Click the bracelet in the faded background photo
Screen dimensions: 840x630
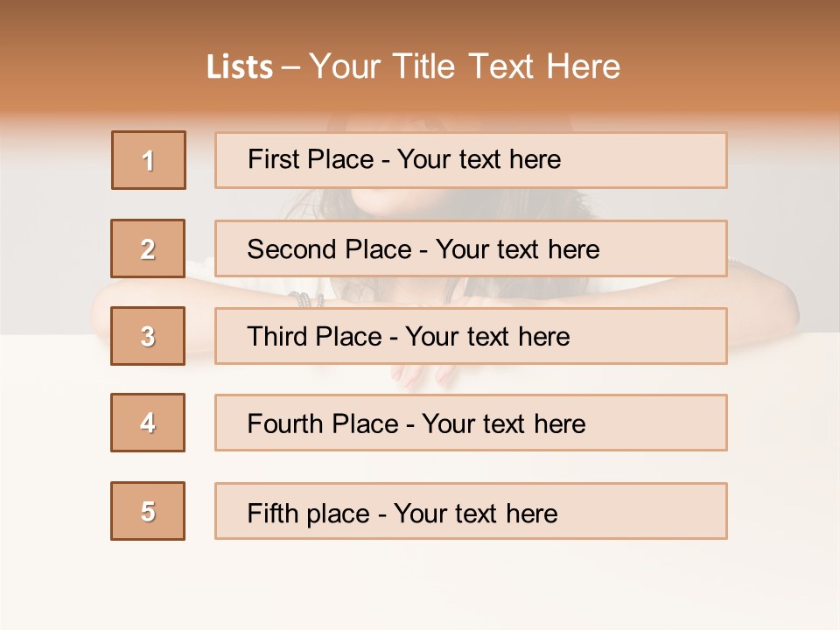pyautogui.click(x=306, y=299)
